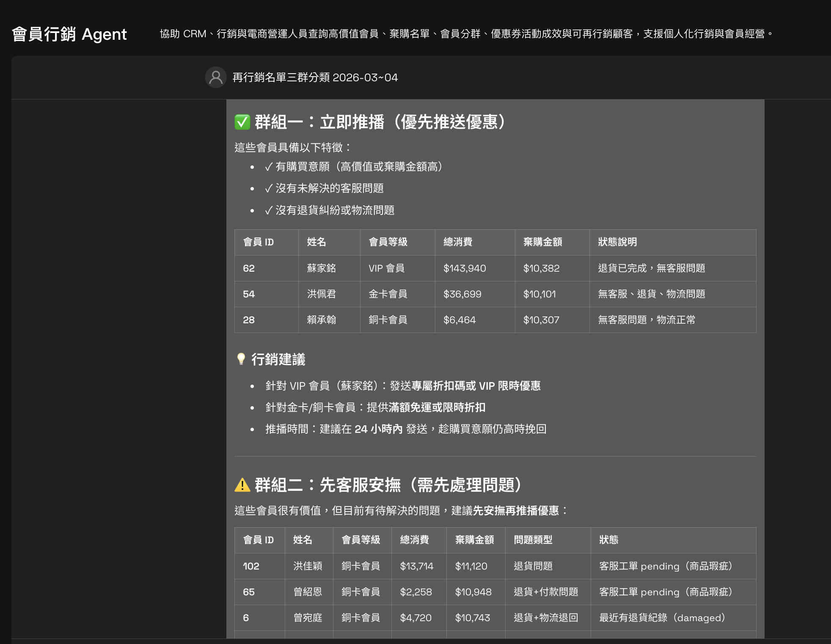This screenshot has height=644, width=831.
Task: Click the query text 再行銷名單三群分類 2026-03~04
Action: [x=315, y=77]
